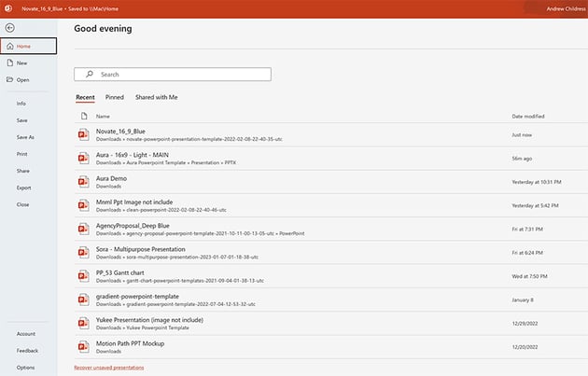Click Recover unsaved presentations link
The image size is (588, 376).
tap(108, 368)
